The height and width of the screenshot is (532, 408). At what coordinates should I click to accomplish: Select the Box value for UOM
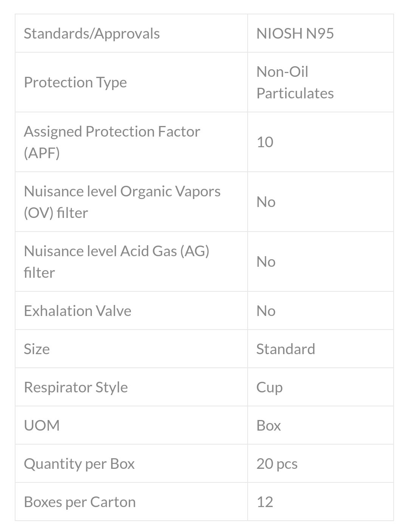pos(268,425)
